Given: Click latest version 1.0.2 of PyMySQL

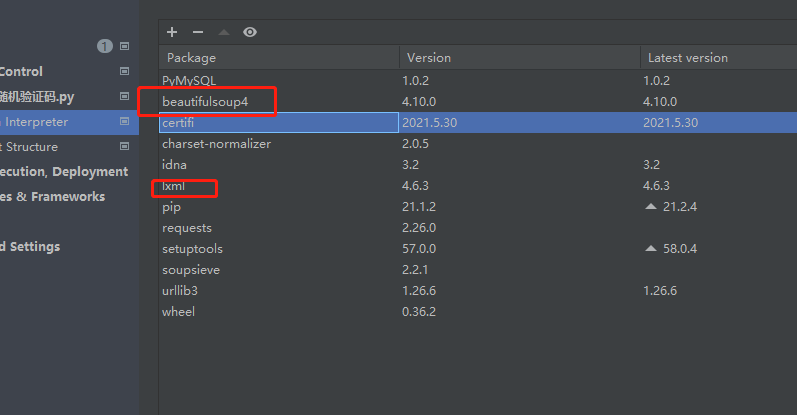Looking at the screenshot, I should coord(656,80).
